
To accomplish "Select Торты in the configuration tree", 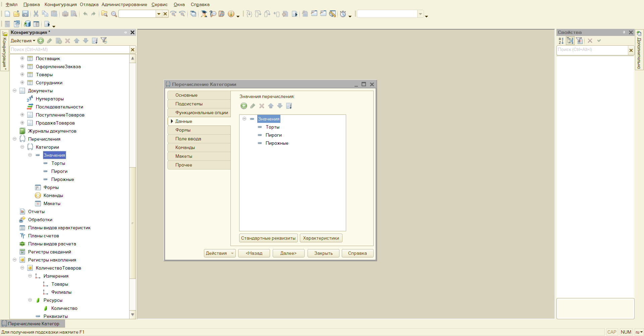I will (58, 163).
